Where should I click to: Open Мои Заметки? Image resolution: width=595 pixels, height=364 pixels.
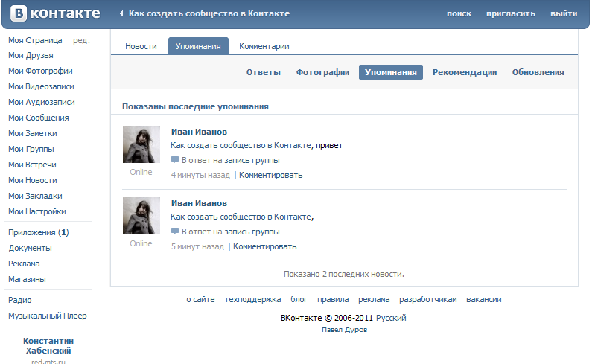(33, 133)
